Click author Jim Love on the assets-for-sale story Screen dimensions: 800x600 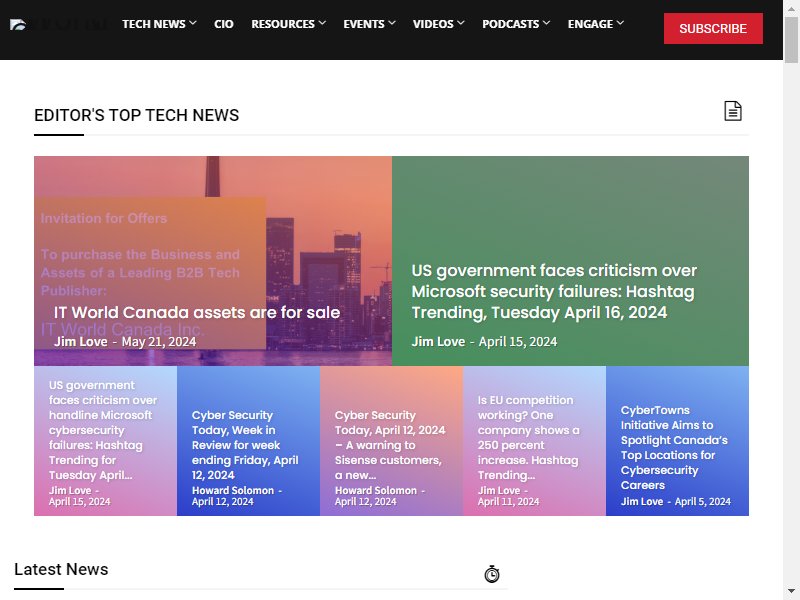(x=81, y=342)
